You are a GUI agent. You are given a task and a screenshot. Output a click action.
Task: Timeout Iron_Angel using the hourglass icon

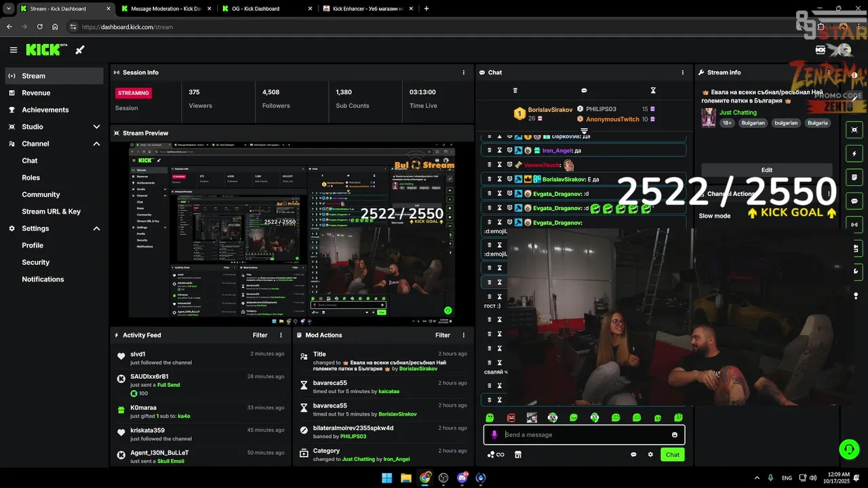pyautogui.click(x=499, y=150)
